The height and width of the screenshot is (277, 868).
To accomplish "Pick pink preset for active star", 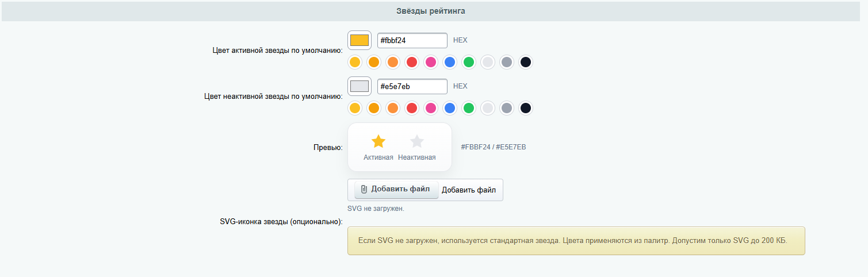I will coord(431,62).
